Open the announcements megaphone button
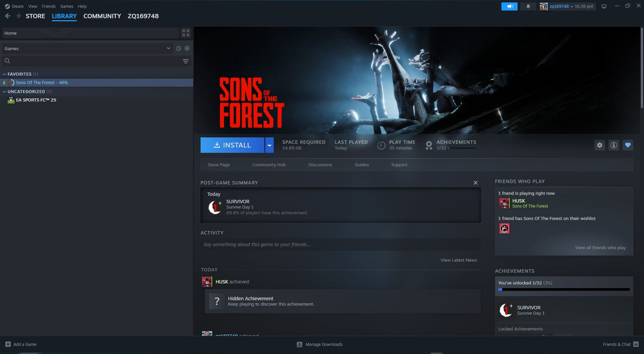 point(509,6)
